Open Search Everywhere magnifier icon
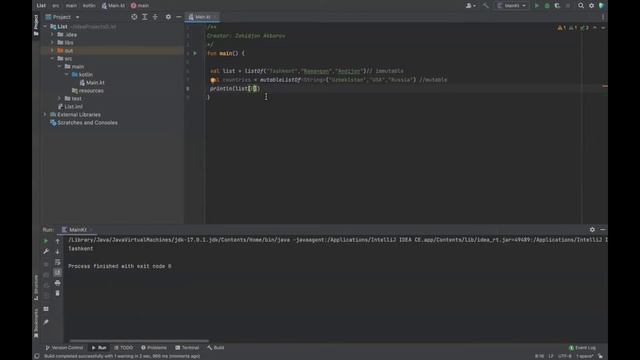Image resolution: width=640 pixels, height=360 pixels. (x=580, y=6)
